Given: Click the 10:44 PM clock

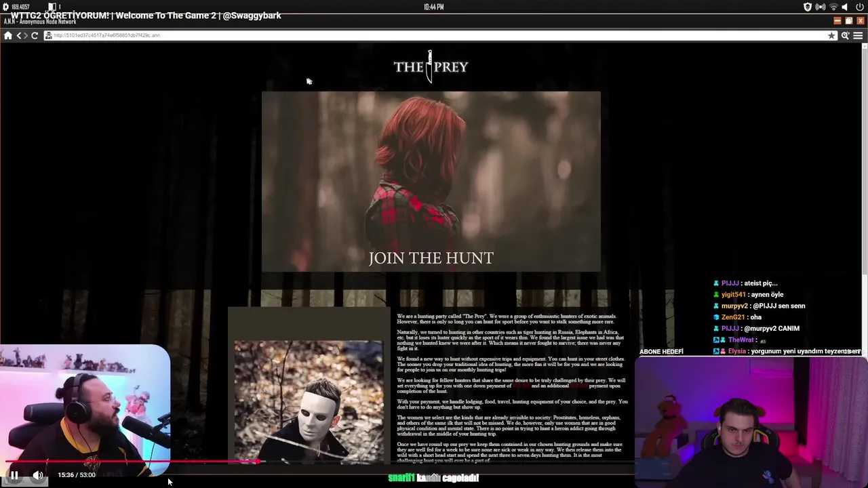Looking at the screenshot, I should click(433, 7).
